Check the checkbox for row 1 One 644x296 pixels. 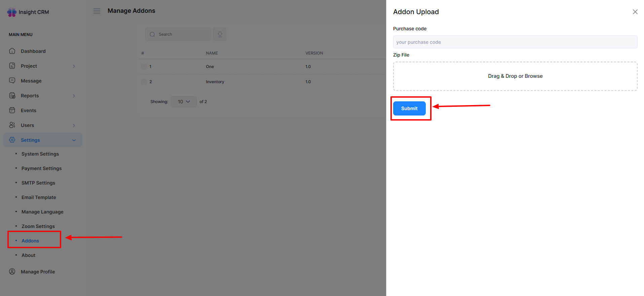[144, 67]
